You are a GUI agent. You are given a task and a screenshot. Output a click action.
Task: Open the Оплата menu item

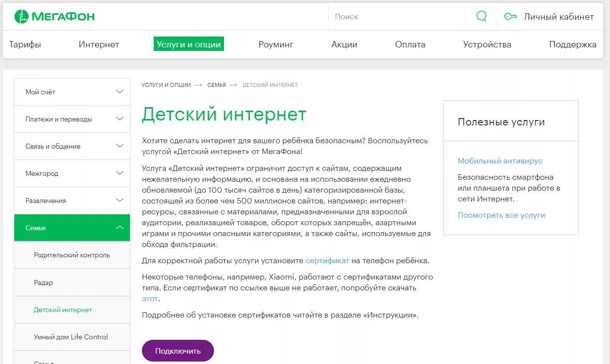pyautogui.click(x=409, y=44)
